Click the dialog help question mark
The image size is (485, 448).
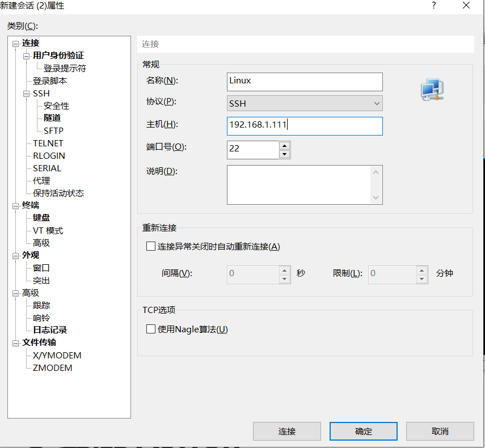click(x=433, y=6)
